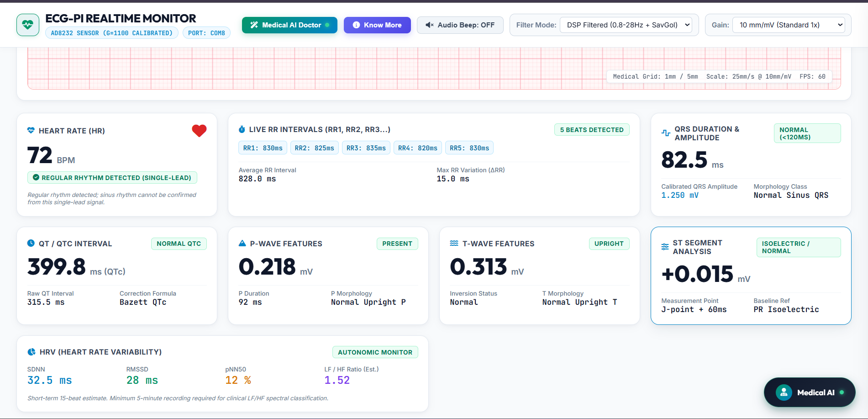
Task: Click the 72 BPM heart rate value
Action: point(51,155)
